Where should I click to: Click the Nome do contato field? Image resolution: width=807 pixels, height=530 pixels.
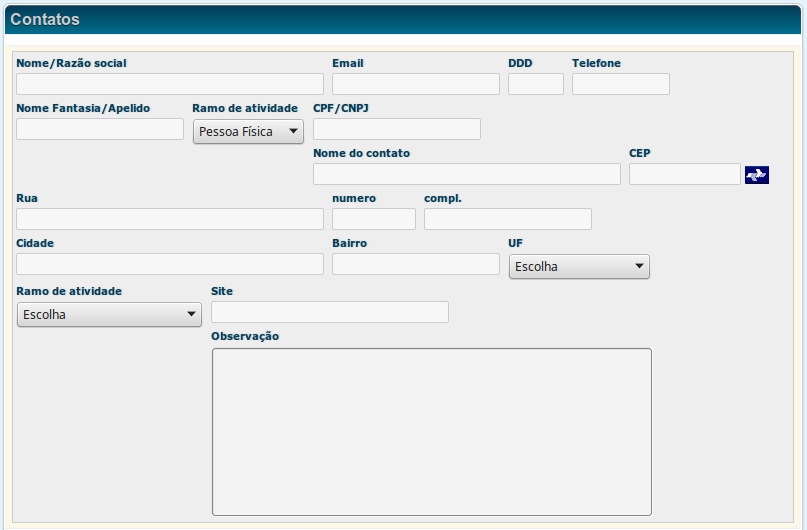click(x=466, y=174)
